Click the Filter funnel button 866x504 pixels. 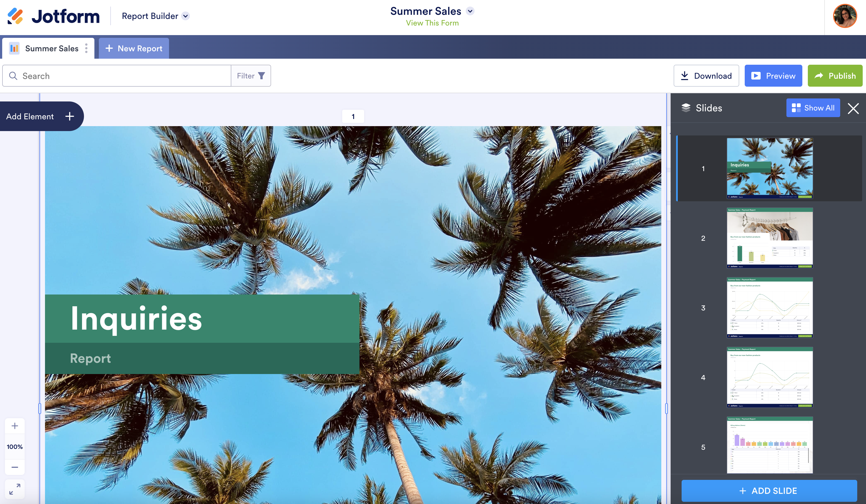tap(251, 76)
